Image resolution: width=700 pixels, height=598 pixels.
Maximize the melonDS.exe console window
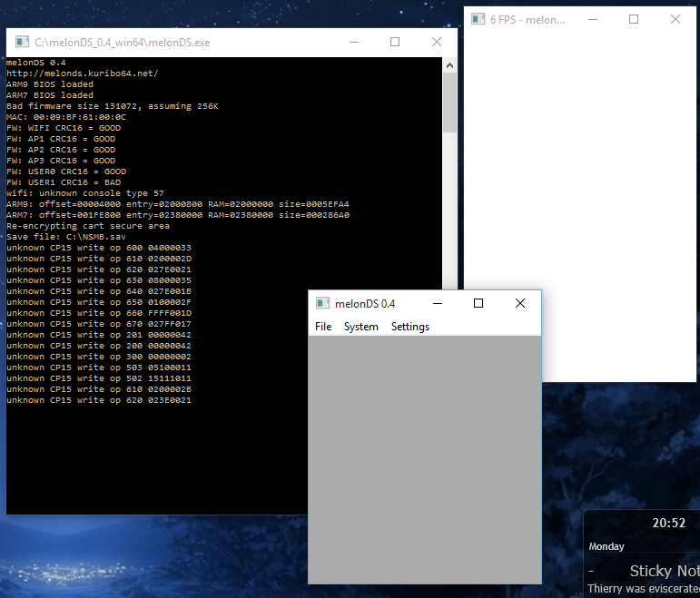tap(395, 42)
